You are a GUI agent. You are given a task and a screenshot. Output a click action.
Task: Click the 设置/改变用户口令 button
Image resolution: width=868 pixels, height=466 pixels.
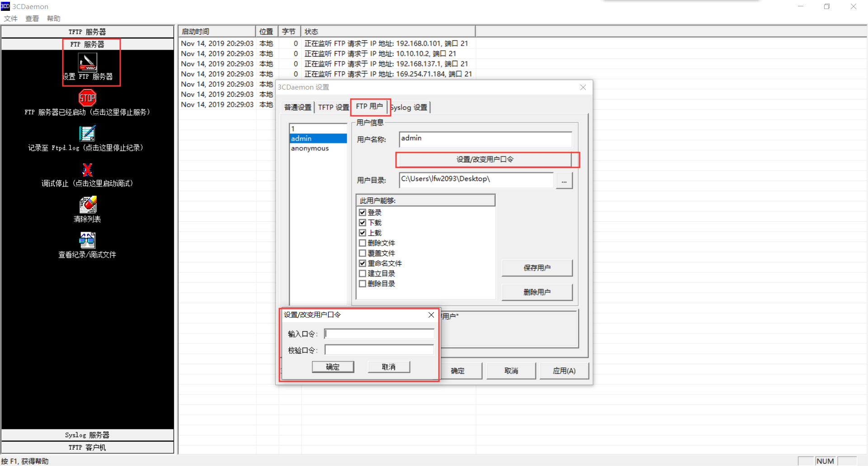click(x=485, y=159)
